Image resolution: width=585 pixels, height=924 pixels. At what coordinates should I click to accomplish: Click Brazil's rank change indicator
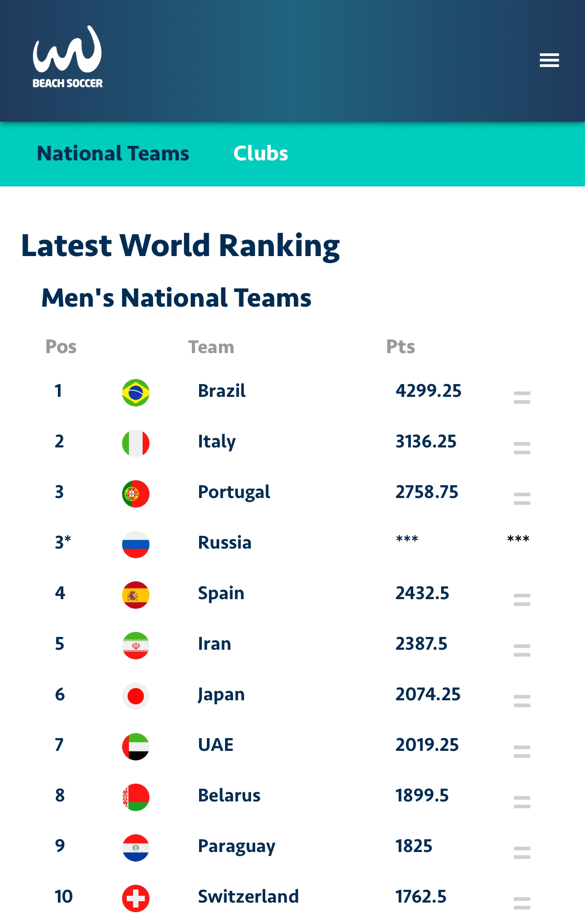tap(522, 397)
